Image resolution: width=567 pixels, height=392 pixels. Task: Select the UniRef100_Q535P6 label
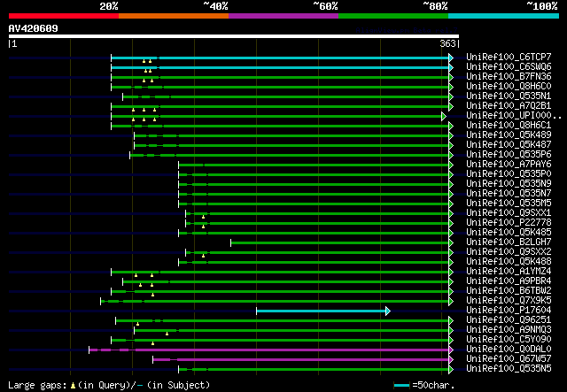[509, 155]
